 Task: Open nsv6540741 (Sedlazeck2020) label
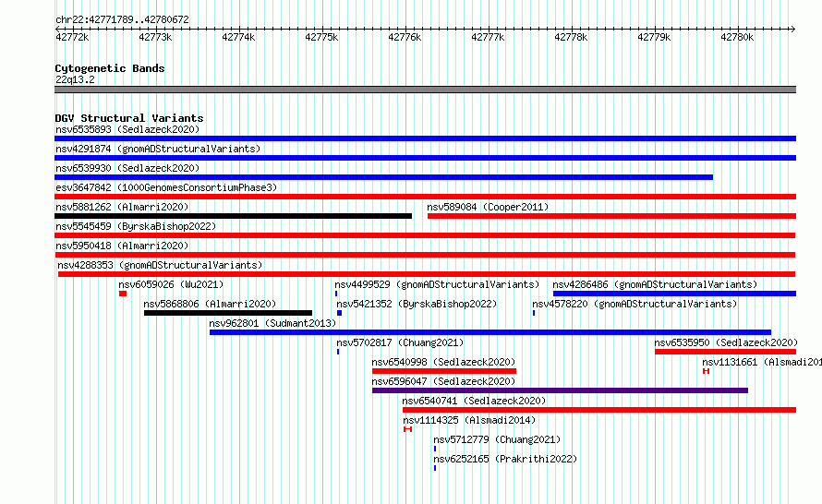(x=474, y=401)
